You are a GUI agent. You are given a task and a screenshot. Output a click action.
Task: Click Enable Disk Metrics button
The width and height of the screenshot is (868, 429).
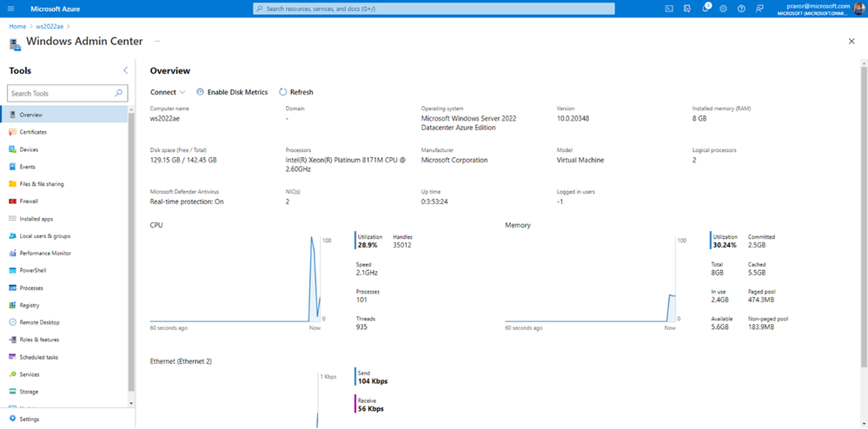[232, 92]
